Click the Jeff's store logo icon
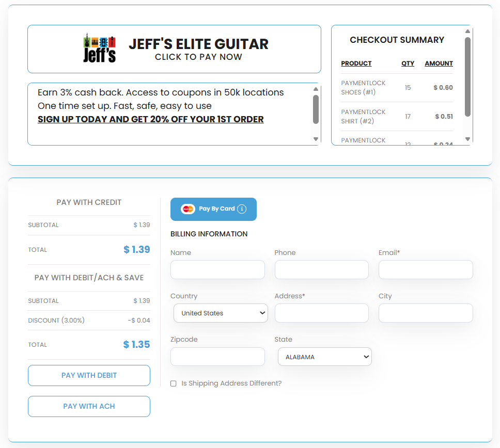 (99, 49)
